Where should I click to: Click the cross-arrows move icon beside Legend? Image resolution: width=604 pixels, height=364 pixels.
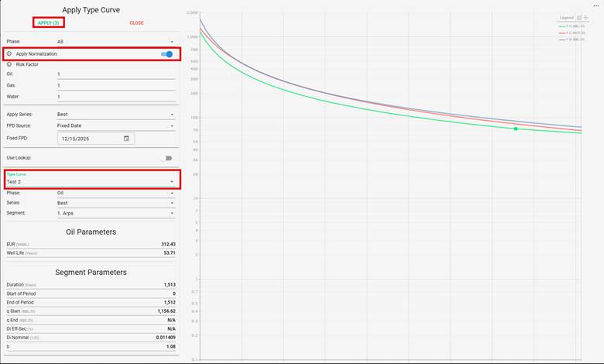click(x=586, y=17)
